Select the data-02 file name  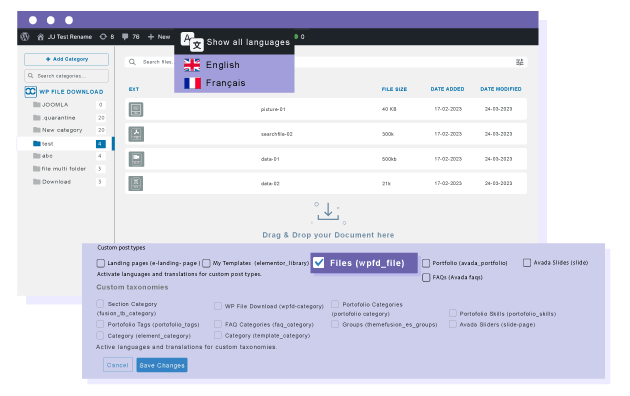pyautogui.click(x=270, y=184)
